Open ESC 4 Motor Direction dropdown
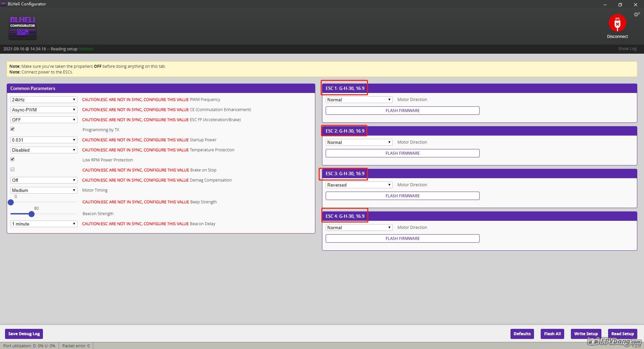This screenshot has width=644, height=349. coord(359,228)
